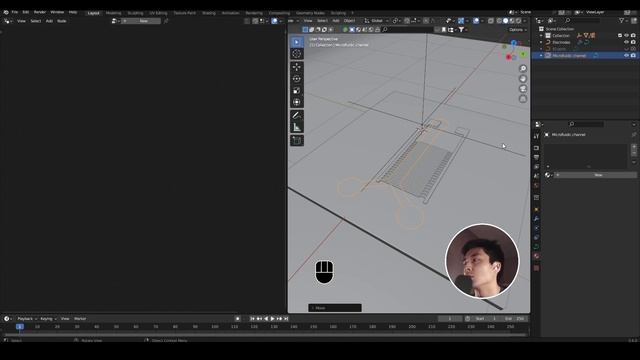Select the Select Box tool in viewport
Image resolution: width=640 pixels, height=360 pixels.
297,42
